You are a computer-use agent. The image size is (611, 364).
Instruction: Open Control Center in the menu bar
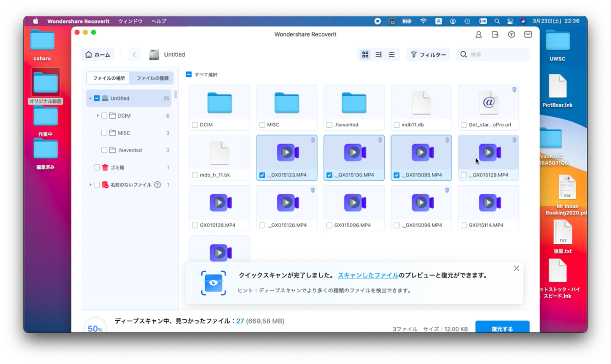(x=510, y=21)
